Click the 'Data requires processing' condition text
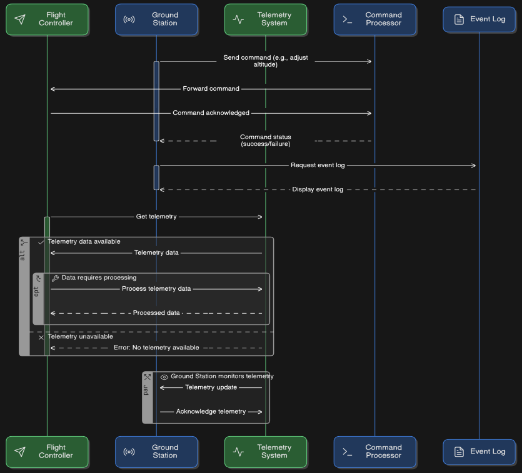Screen dimensions: 522x473 coord(99,278)
